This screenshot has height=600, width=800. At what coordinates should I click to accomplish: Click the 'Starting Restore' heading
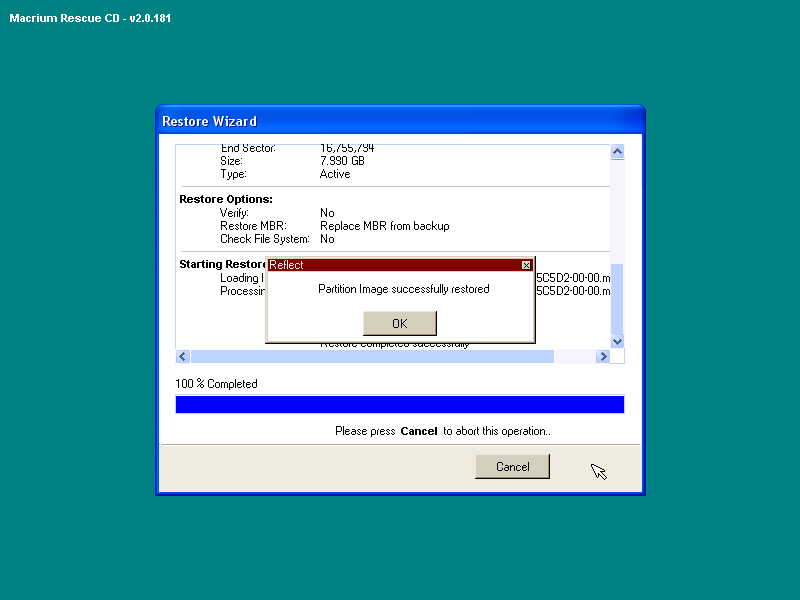tap(222, 264)
